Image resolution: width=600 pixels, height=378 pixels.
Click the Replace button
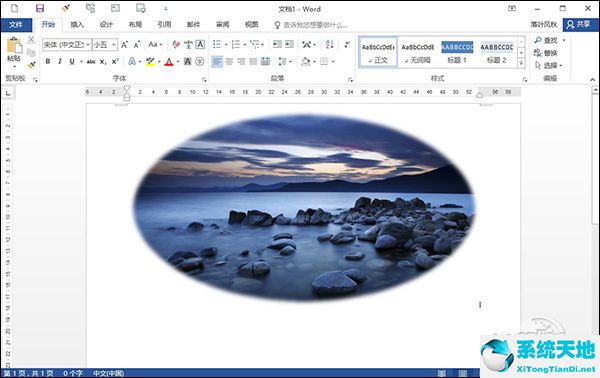(x=546, y=53)
